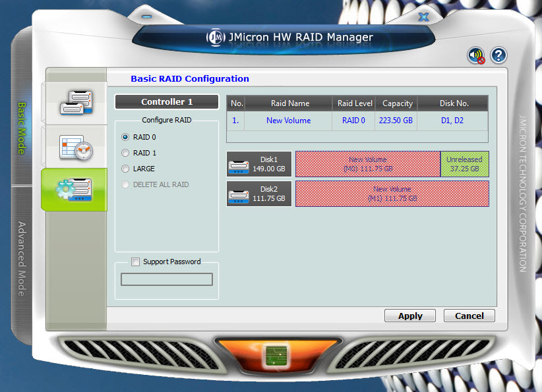542x392 pixels.
Task: Click the D1, D2 disk number cell
Action: click(x=453, y=121)
